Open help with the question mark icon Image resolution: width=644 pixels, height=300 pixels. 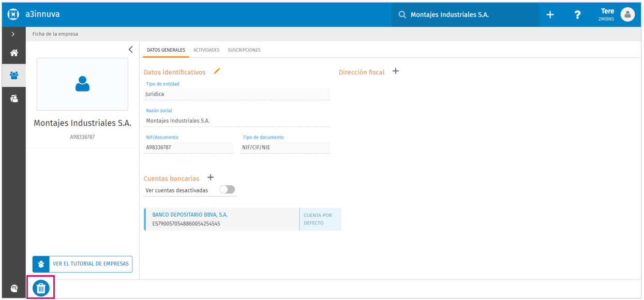(x=578, y=15)
